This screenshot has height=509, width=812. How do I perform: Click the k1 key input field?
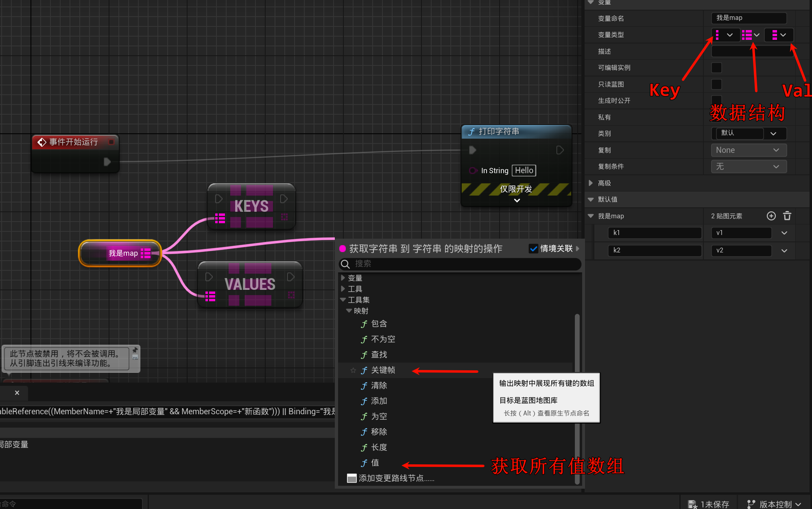[x=654, y=233]
